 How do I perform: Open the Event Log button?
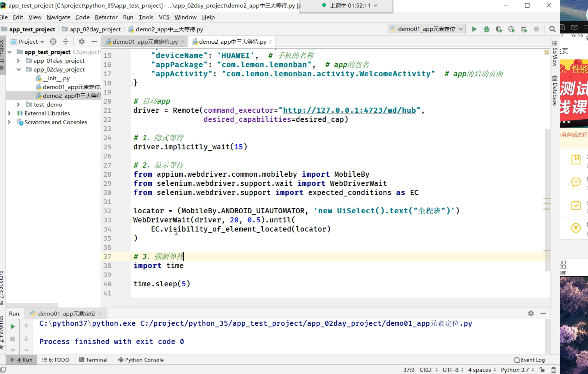(529, 360)
